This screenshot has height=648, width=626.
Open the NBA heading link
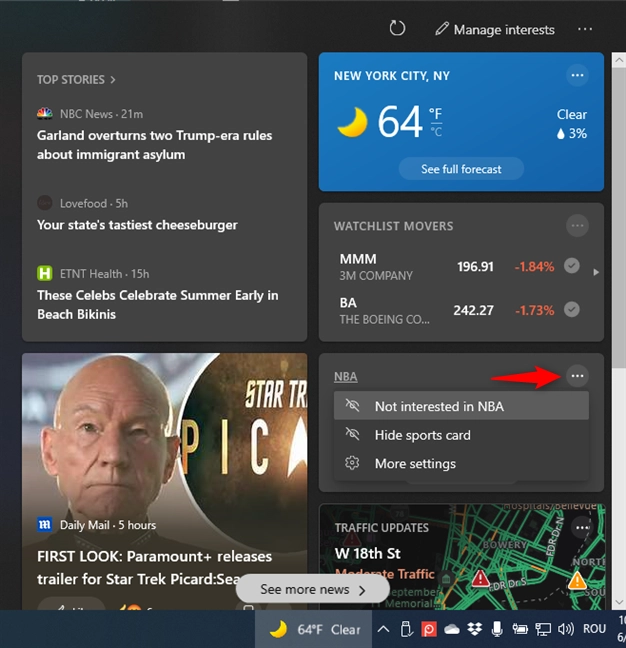click(x=346, y=376)
